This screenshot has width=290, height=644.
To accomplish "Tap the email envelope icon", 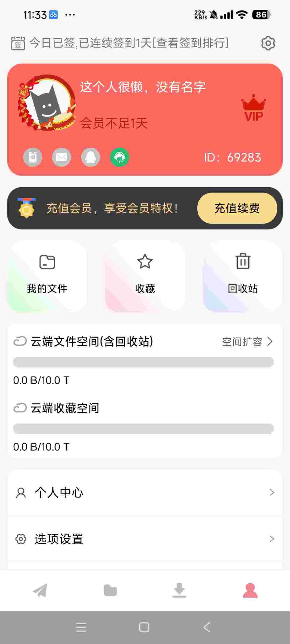I will coord(61,157).
